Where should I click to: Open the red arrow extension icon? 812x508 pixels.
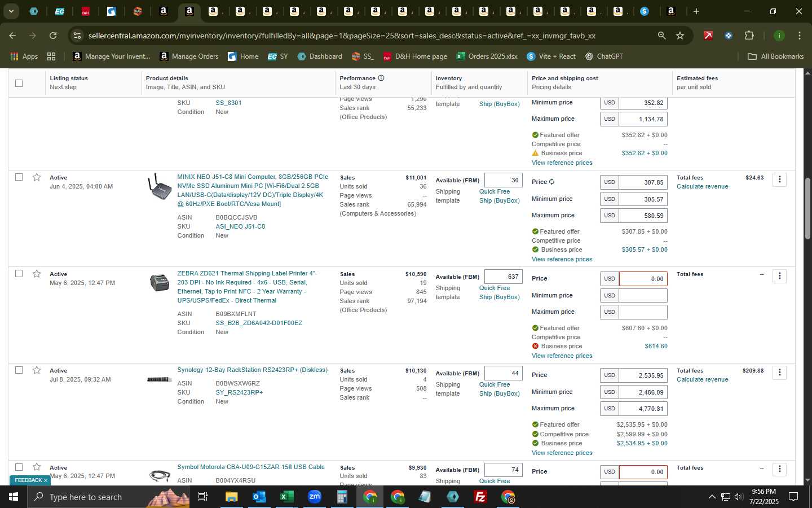(708, 36)
